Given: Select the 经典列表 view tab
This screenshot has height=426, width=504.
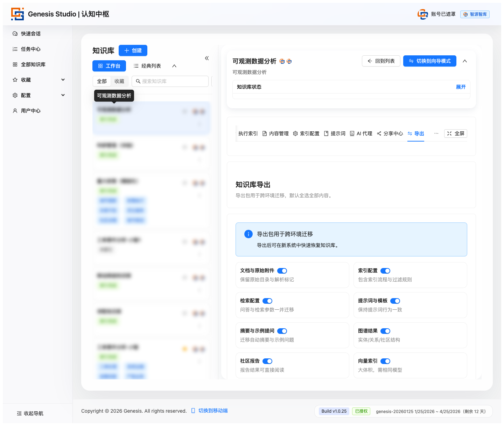Looking at the screenshot, I should (x=147, y=66).
